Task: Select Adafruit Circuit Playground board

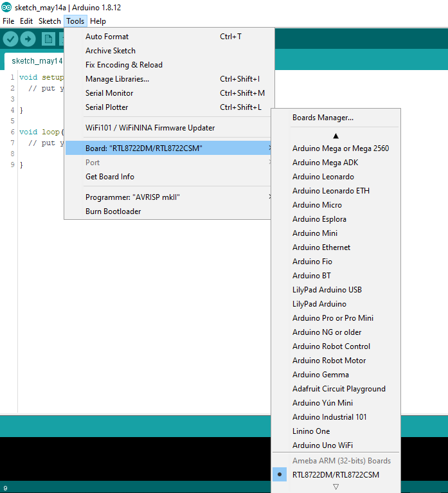Action: click(x=339, y=389)
